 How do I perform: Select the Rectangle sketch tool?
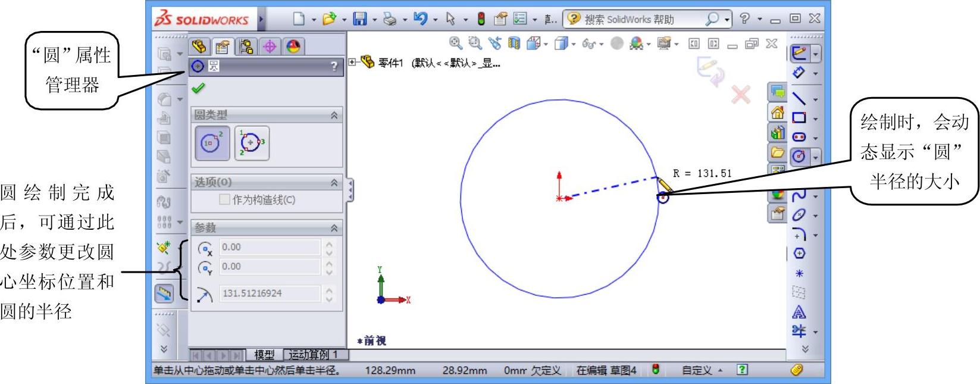[799, 117]
